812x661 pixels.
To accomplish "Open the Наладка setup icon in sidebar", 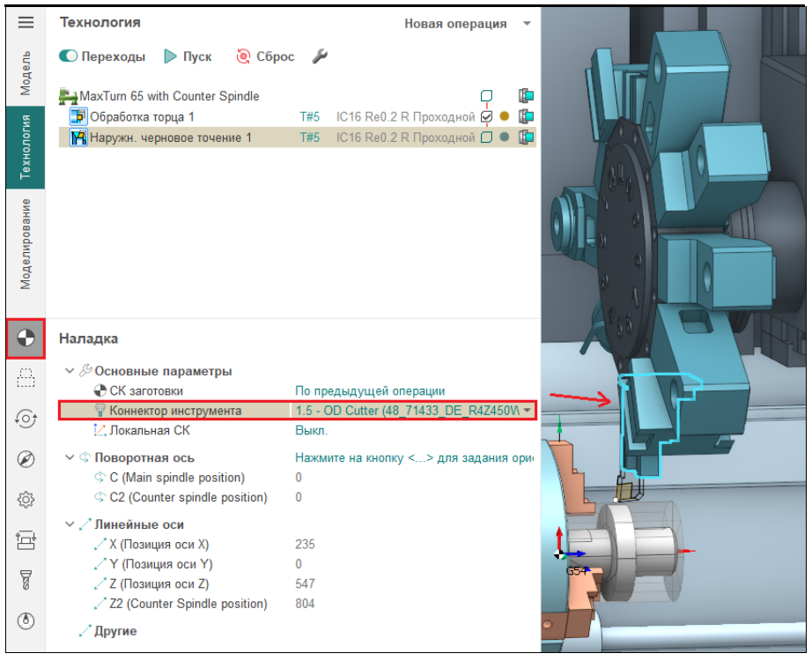I will pyautogui.click(x=26, y=338).
